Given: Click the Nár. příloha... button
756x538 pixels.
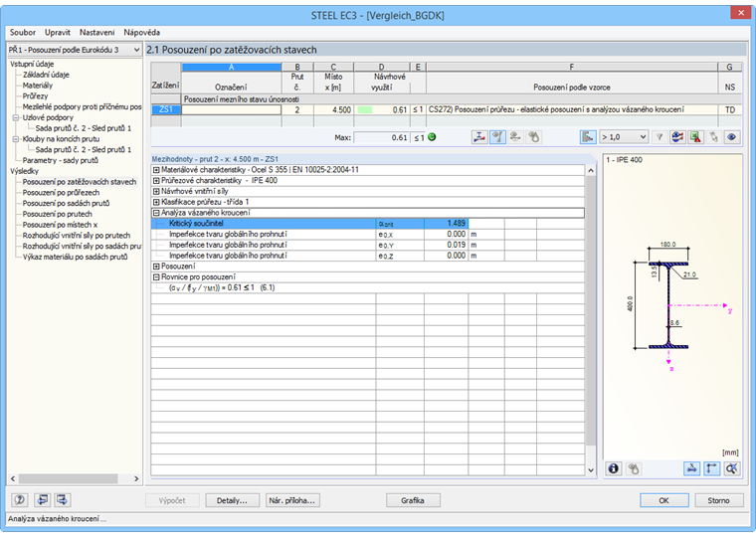Looking at the screenshot, I should tap(292, 500).
